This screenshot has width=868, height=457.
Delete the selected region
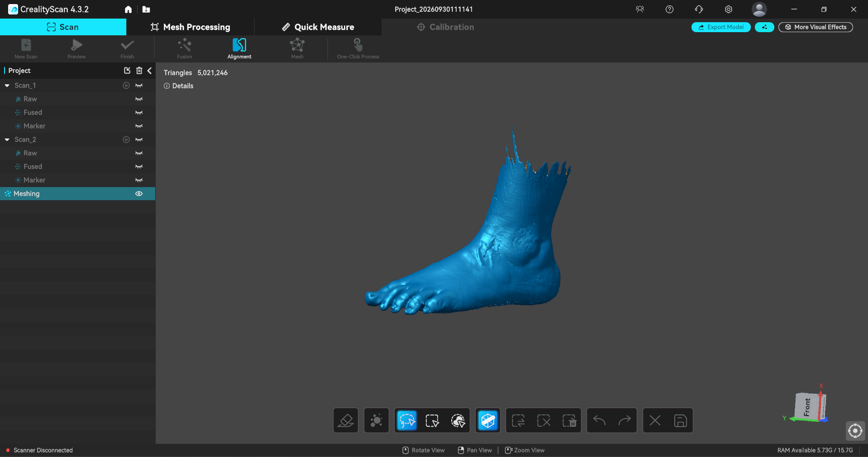(569, 420)
